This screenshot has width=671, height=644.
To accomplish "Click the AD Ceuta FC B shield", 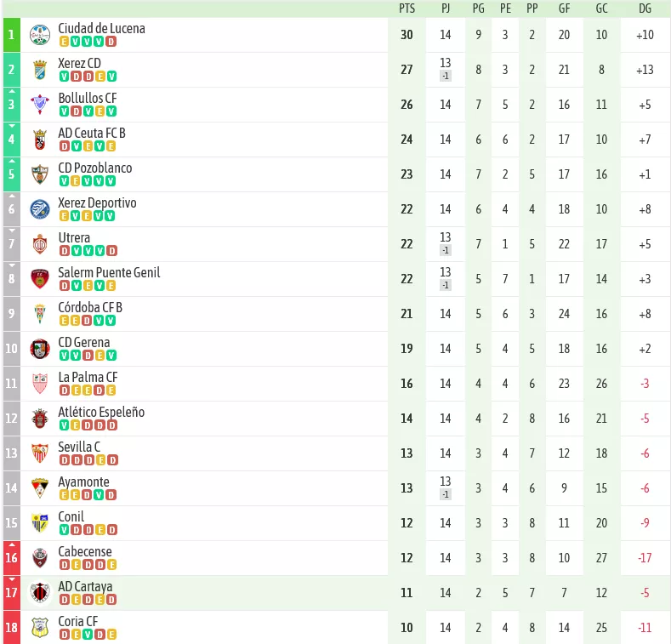I will tap(40, 140).
